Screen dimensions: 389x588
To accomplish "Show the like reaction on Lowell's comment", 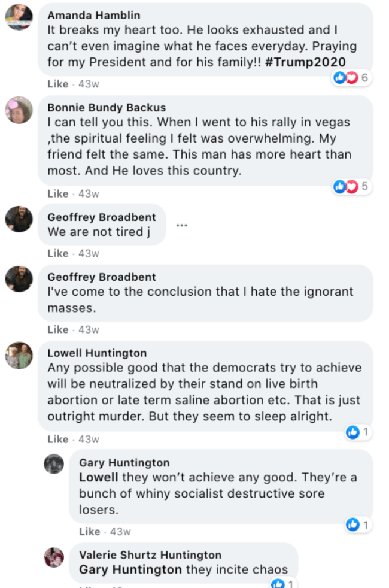I will point(357,432).
